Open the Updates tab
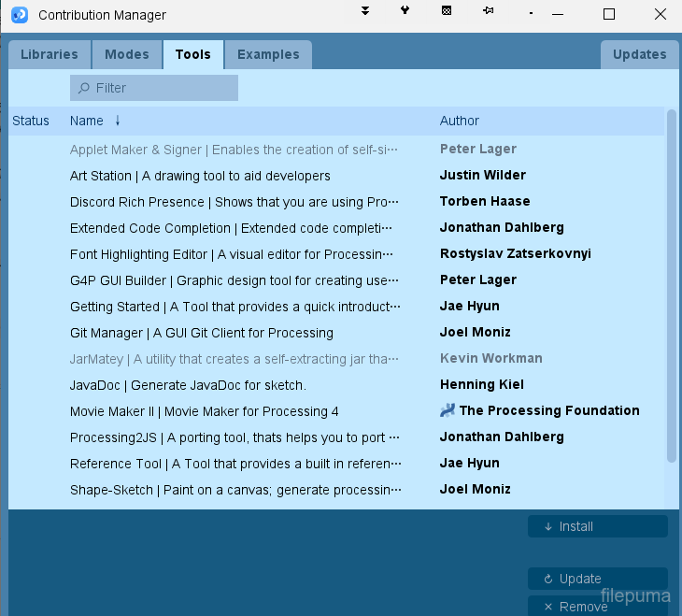This screenshot has width=682, height=616. [x=639, y=54]
